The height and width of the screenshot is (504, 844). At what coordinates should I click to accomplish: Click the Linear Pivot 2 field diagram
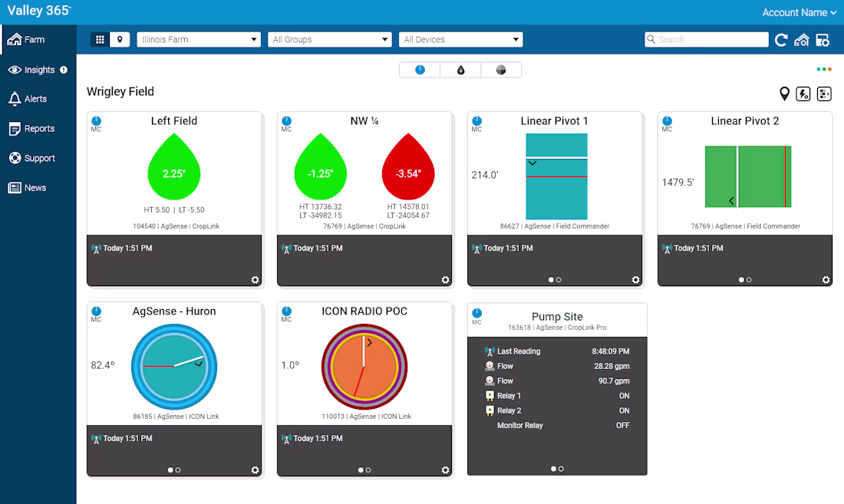coord(748,176)
